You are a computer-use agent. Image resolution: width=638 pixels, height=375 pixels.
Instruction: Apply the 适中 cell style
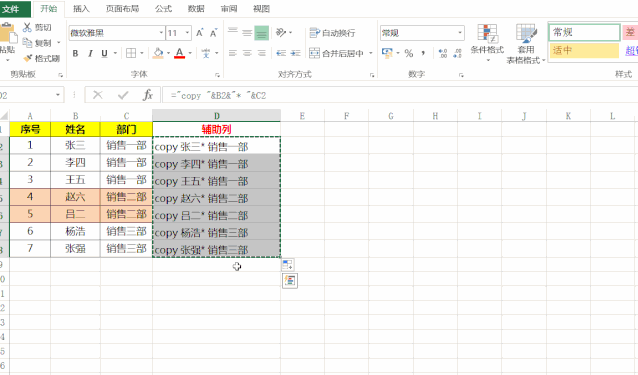point(584,50)
